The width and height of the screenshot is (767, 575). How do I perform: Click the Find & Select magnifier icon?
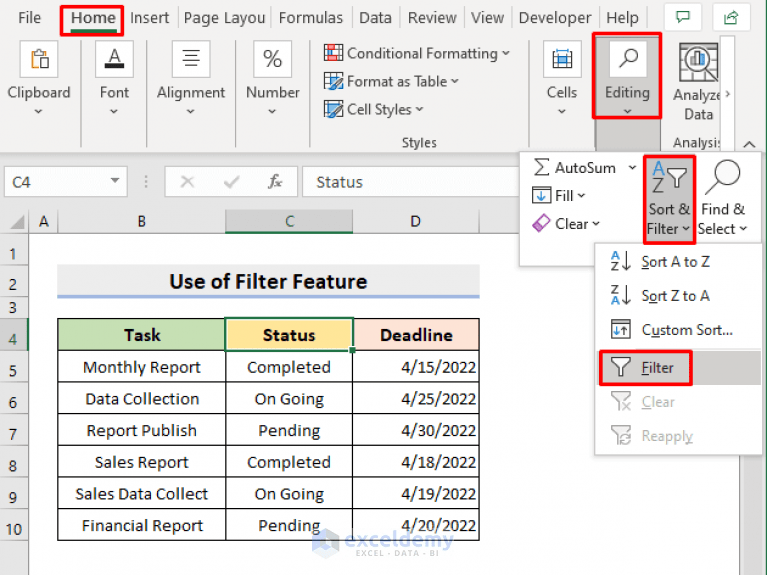tap(723, 177)
